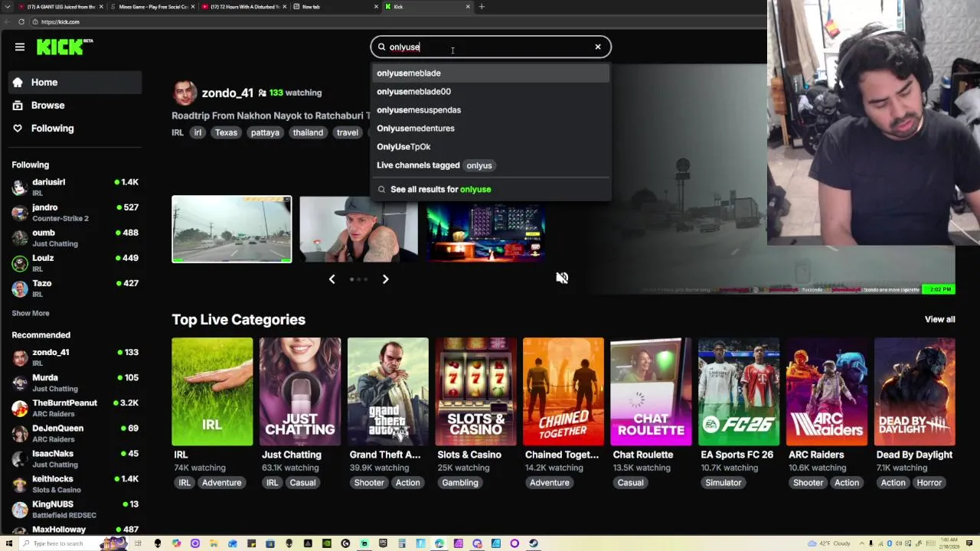This screenshot has height=551, width=980.
Task: Open oumb channel in Following list
Action: point(75,237)
